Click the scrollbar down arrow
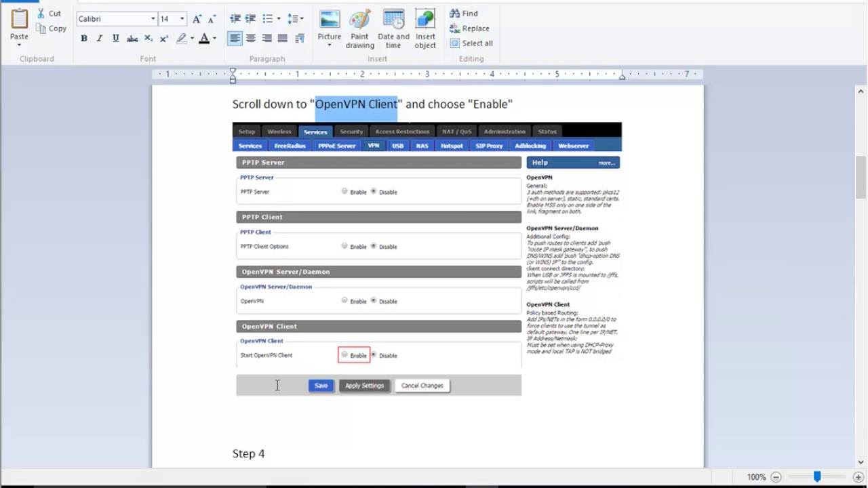The width and height of the screenshot is (868, 488). coord(861,461)
